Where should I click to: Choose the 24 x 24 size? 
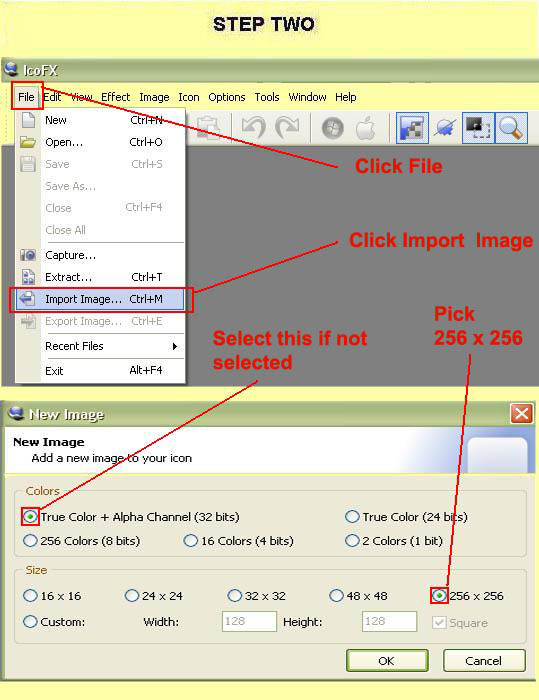pyautogui.click(x=132, y=596)
